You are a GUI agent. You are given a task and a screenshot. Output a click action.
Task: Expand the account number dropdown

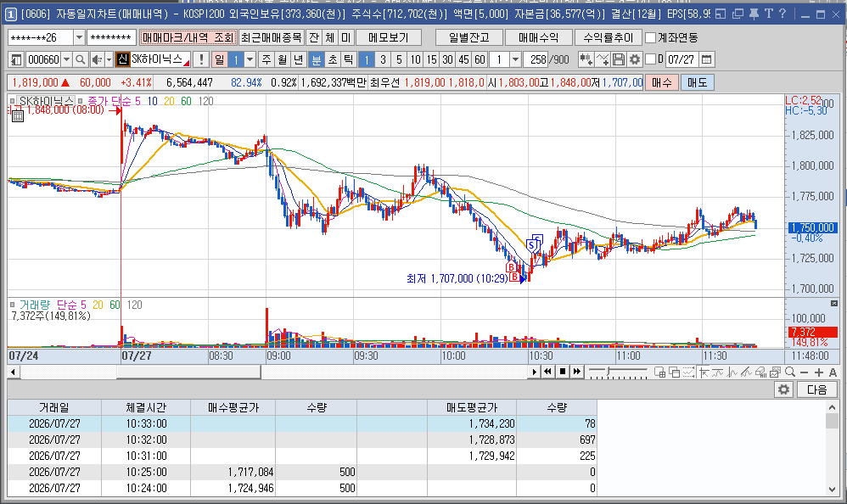79,37
